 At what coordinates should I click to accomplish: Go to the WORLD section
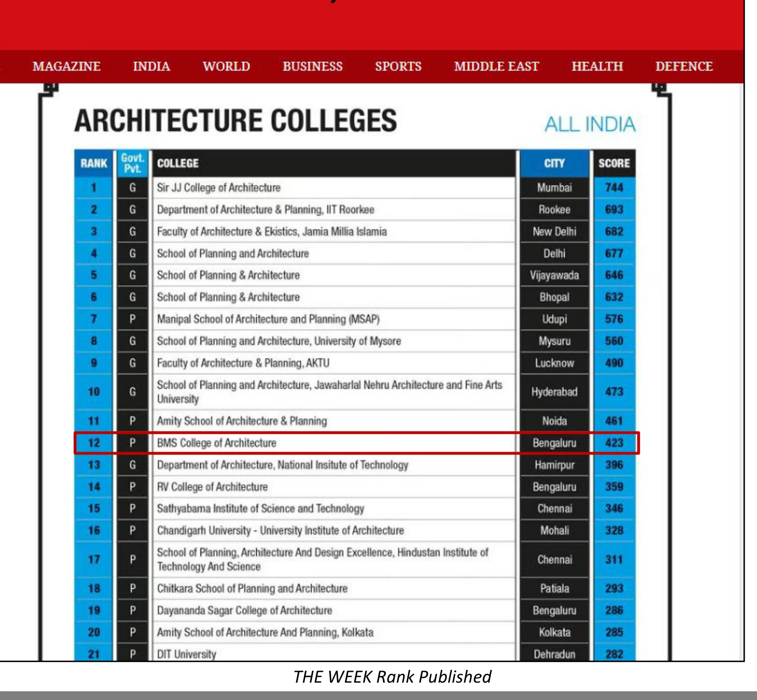point(226,66)
